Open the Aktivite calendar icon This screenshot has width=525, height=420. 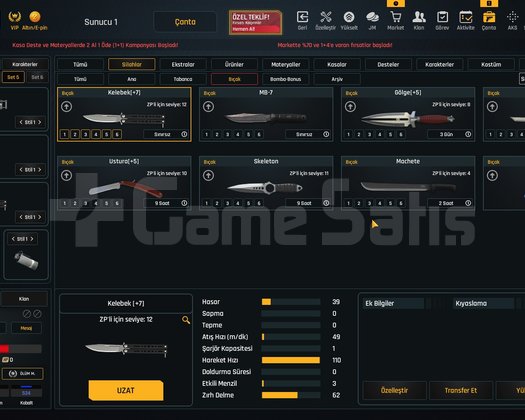point(466,17)
